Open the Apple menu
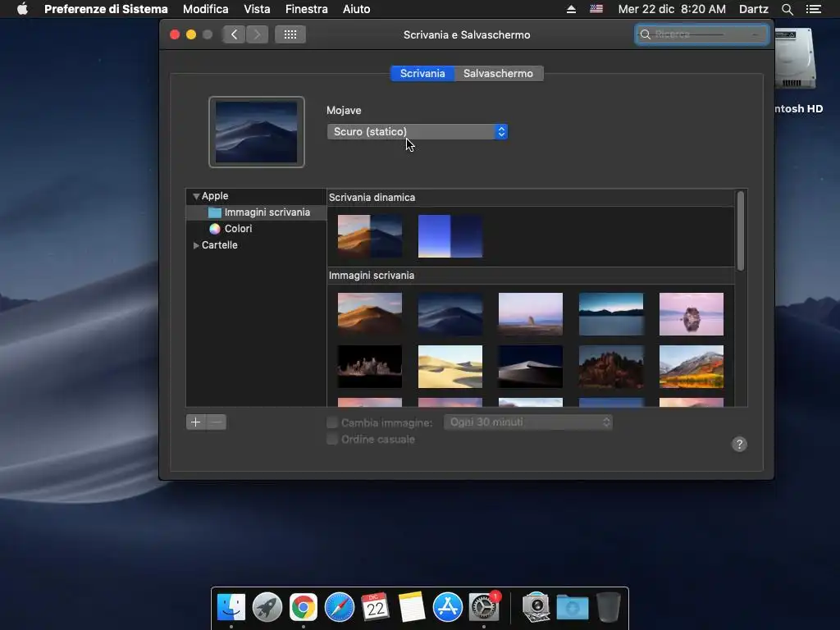Viewport: 840px width, 630px height. pos(22,9)
